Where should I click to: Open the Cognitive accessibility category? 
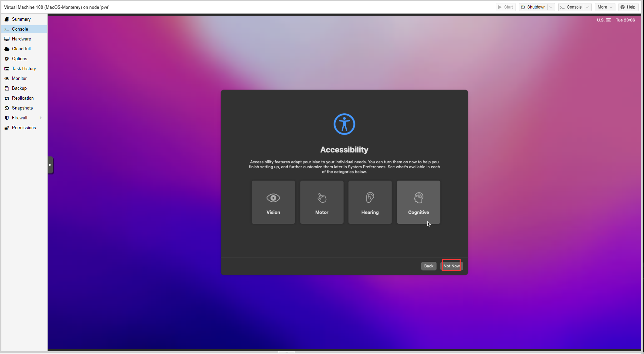(418, 202)
